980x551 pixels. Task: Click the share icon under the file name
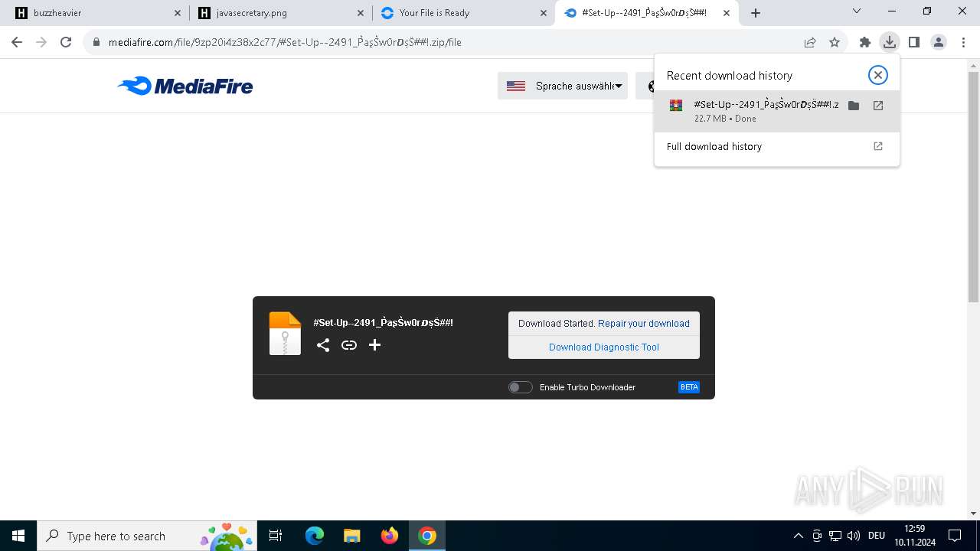323,345
